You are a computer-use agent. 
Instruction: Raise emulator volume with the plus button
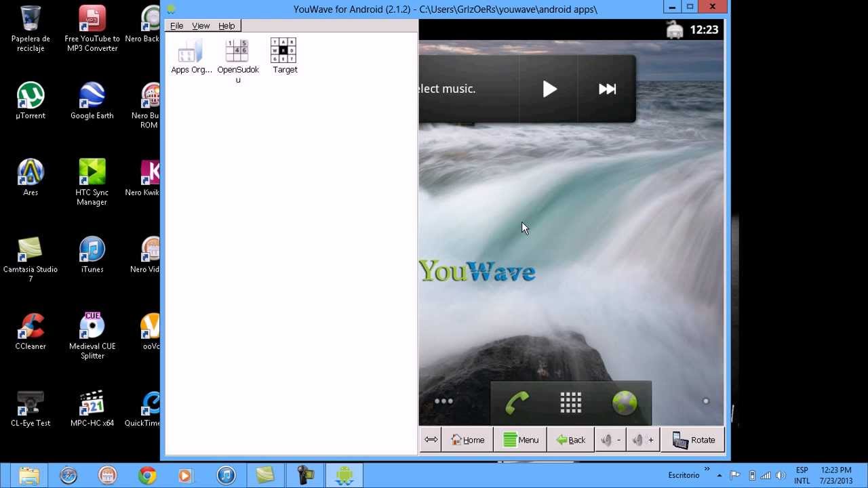click(643, 440)
